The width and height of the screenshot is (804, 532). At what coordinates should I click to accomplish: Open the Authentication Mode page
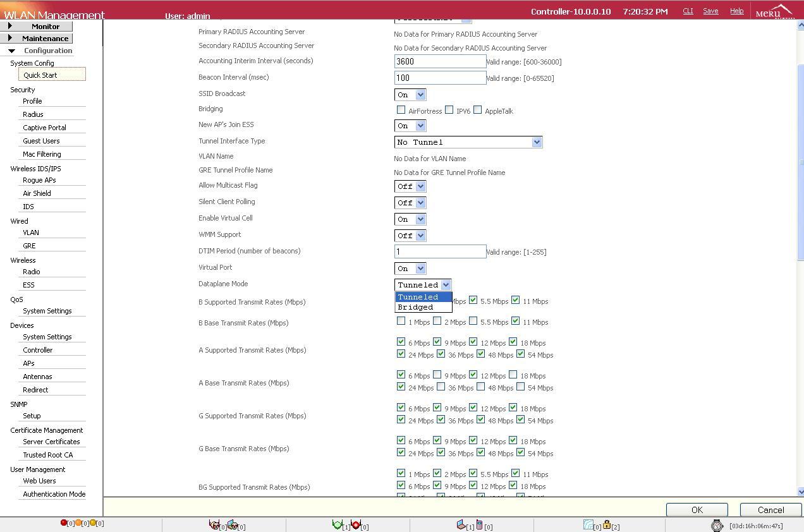[x=54, y=494]
